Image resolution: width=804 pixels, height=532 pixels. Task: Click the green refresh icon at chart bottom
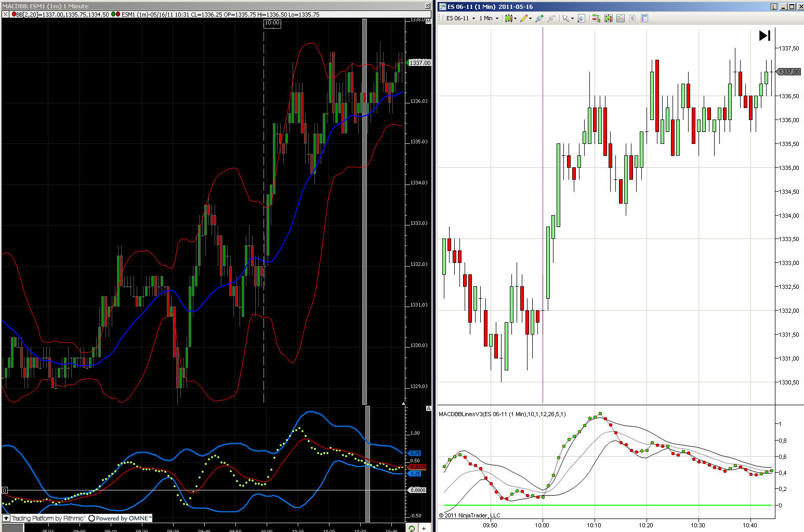pyautogui.click(x=412, y=528)
